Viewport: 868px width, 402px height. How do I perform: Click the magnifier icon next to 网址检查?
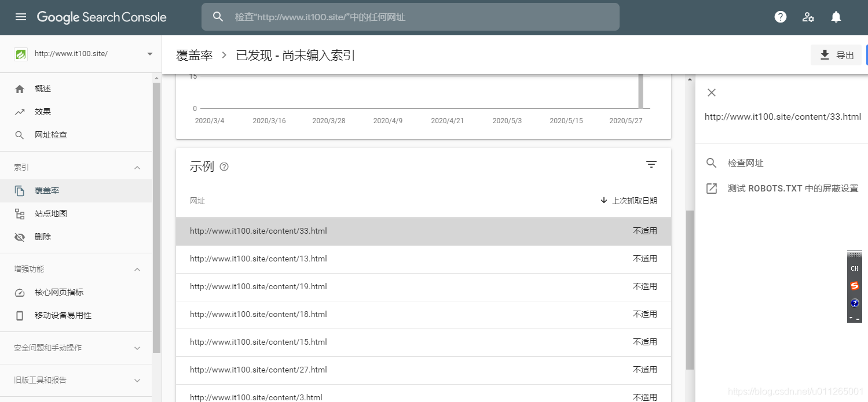[x=20, y=135]
